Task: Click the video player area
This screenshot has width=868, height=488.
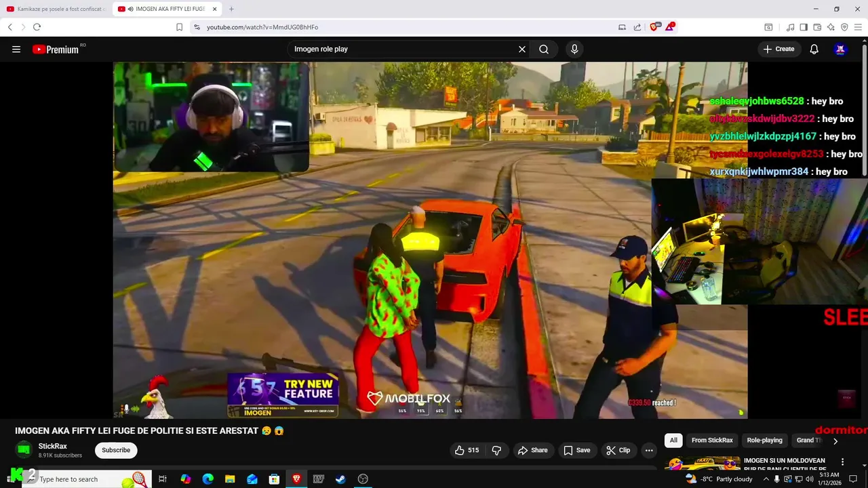Action: (430, 241)
